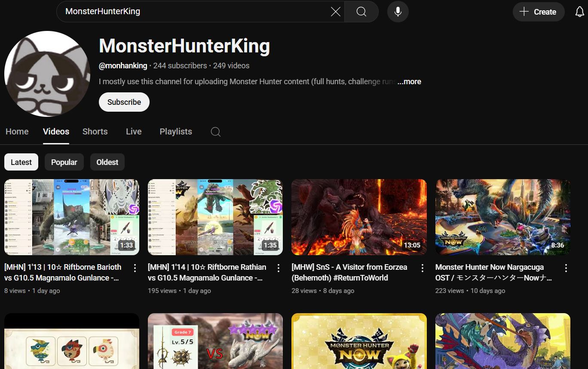The width and height of the screenshot is (588, 369).
Task: Open yellow Monster Hunter Now logo thumbnail
Action: [359, 341]
